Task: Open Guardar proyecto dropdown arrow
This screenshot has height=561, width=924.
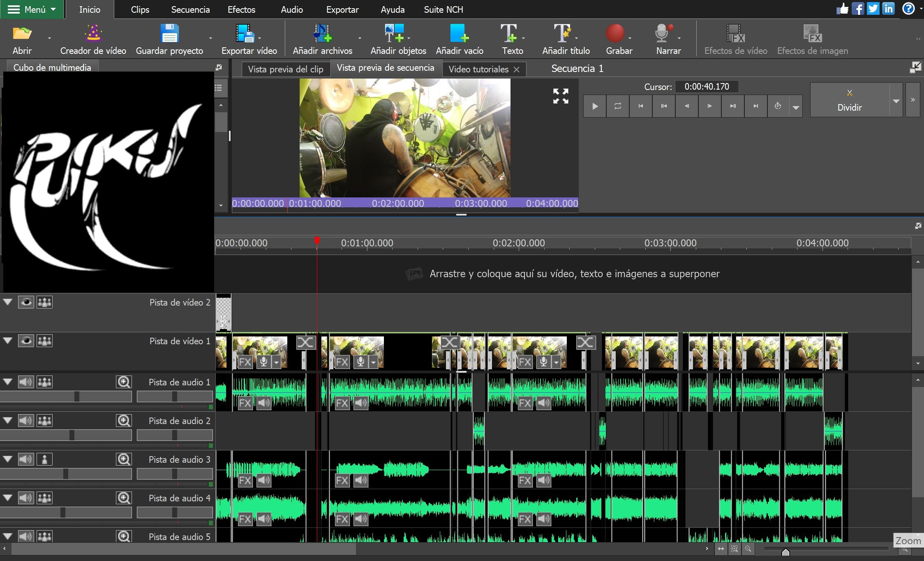Action: [x=210, y=38]
